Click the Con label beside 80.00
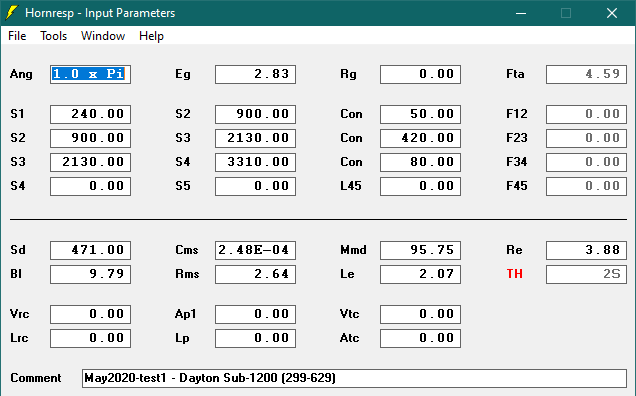 [351, 162]
